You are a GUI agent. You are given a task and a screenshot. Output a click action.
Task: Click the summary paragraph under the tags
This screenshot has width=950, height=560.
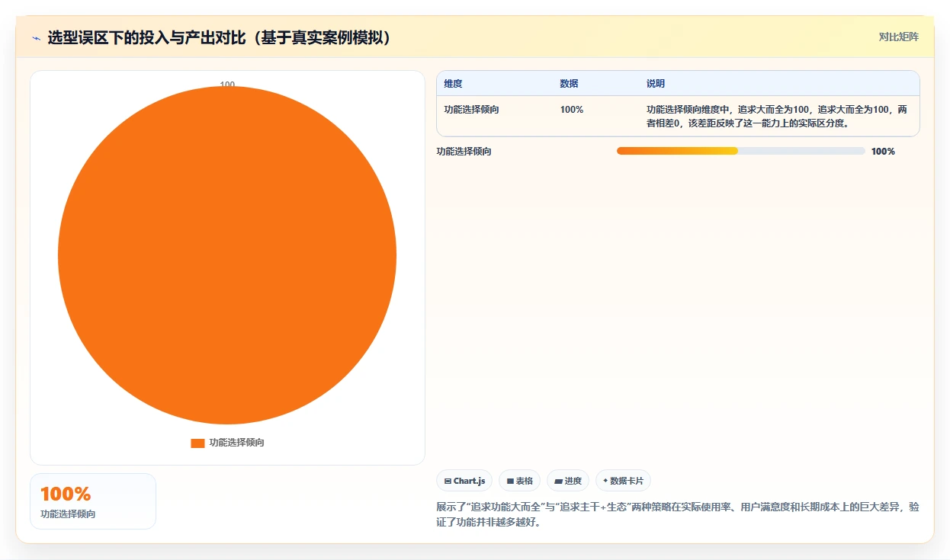click(678, 515)
